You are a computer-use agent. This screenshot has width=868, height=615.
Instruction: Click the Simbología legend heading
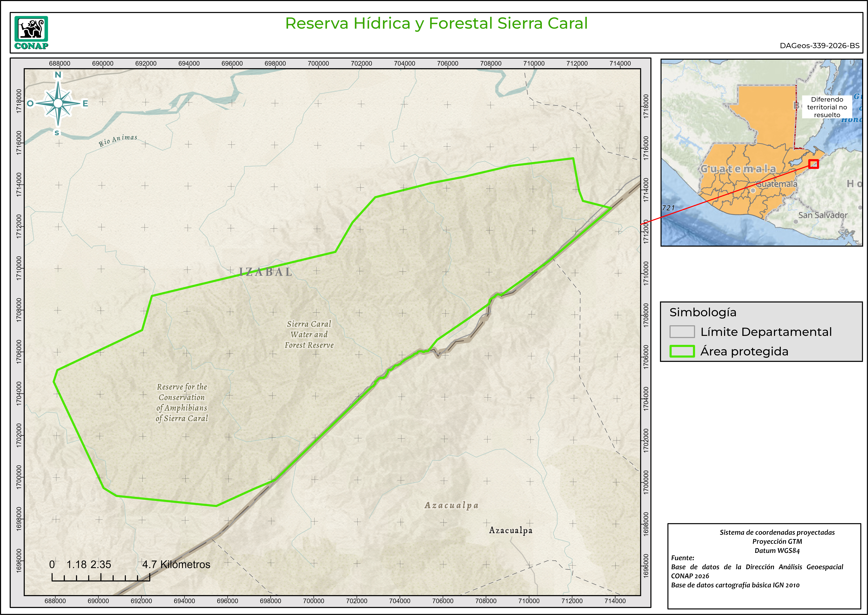(703, 312)
